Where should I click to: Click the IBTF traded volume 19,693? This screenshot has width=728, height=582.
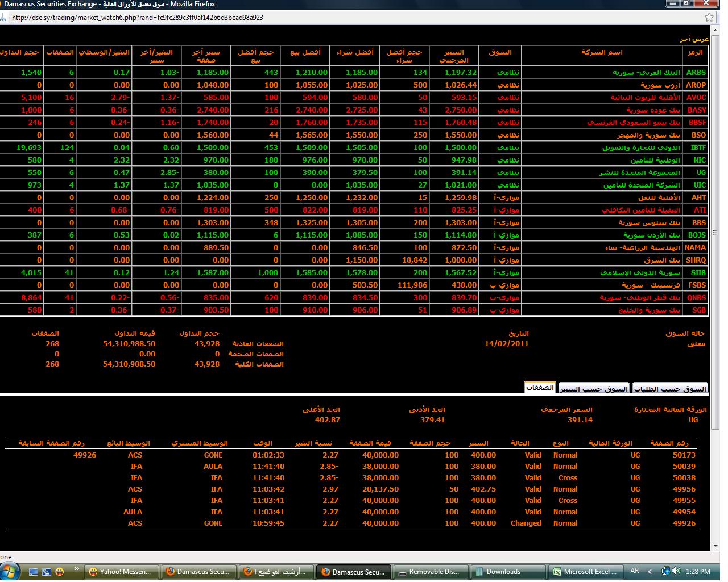pos(29,148)
